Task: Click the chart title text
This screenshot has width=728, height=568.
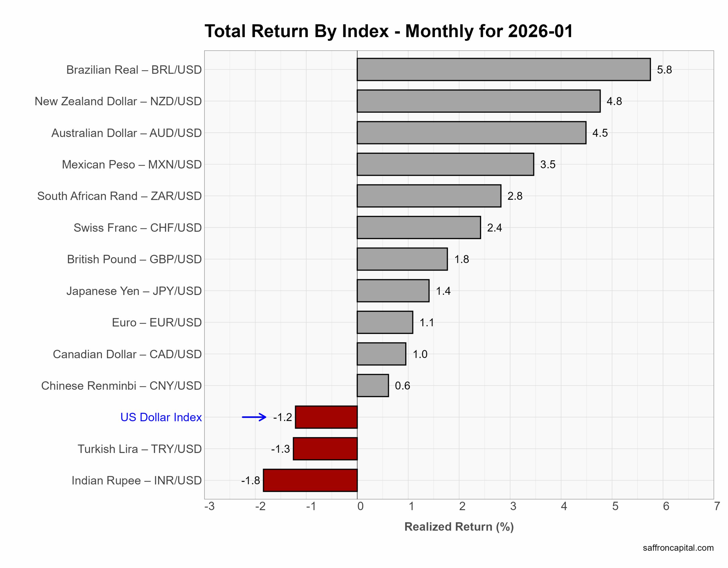Action: click(389, 31)
